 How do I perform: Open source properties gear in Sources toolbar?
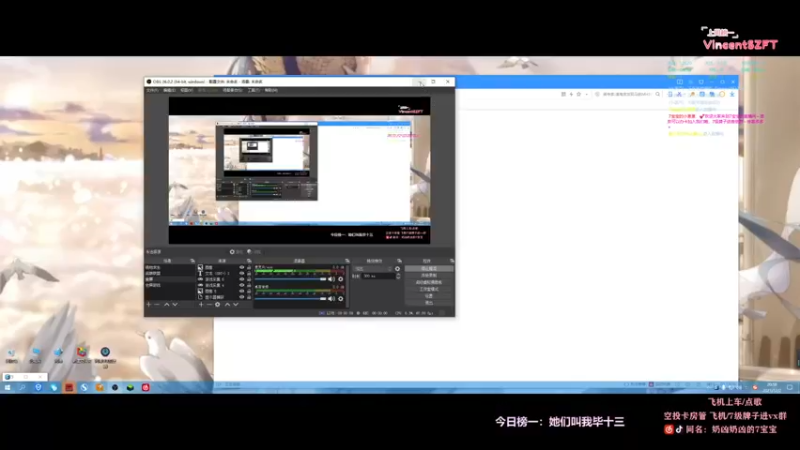[217, 305]
